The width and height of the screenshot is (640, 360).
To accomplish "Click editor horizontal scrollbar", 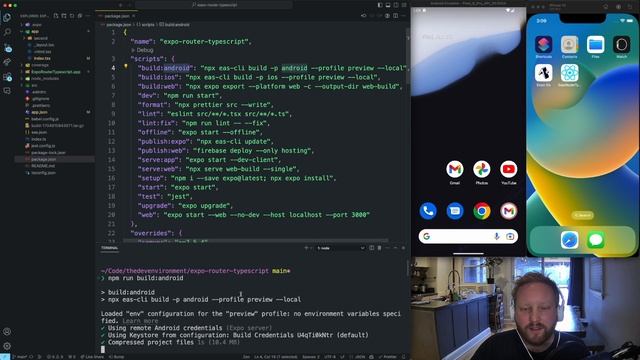I will (255, 240).
